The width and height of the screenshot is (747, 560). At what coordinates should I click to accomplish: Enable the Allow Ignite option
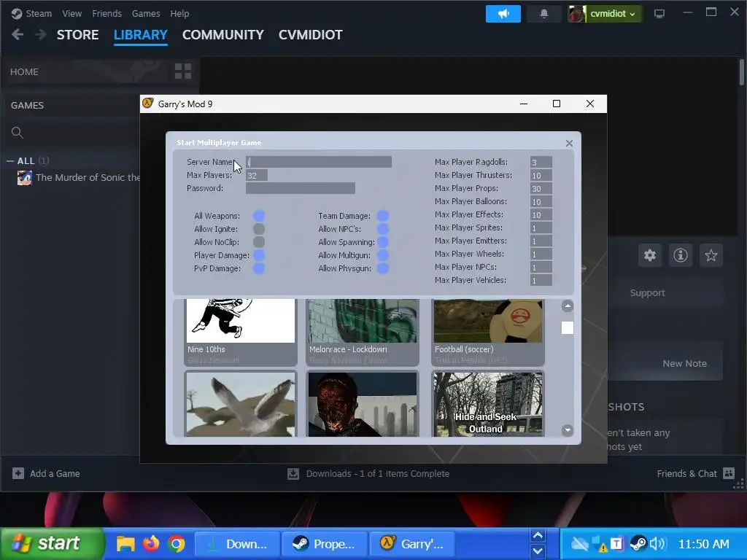click(x=259, y=229)
